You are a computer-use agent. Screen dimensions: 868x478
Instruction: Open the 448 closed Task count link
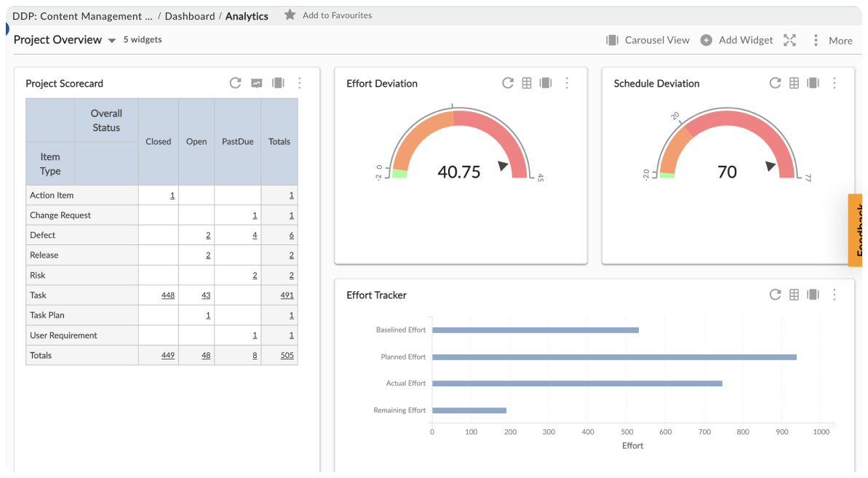tap(167, 295)
